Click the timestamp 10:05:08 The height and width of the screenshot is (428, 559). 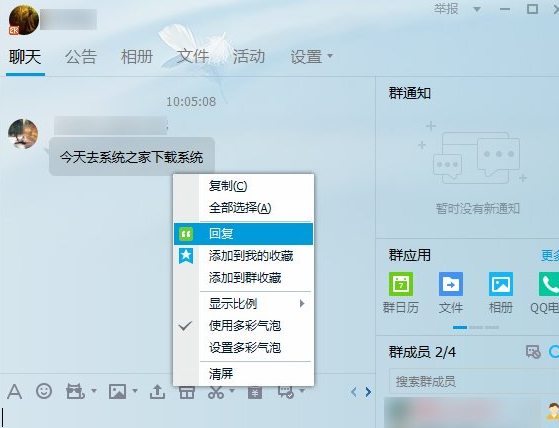point(191,102)
